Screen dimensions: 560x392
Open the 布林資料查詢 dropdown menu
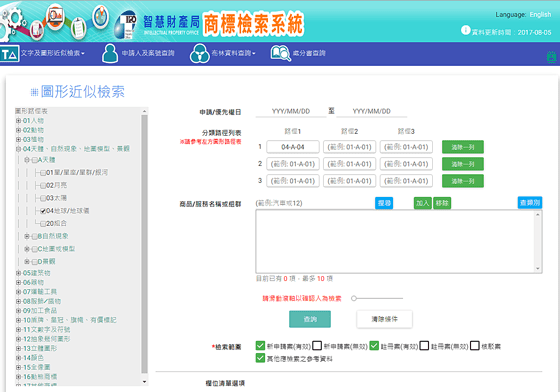tap(233, 54)
